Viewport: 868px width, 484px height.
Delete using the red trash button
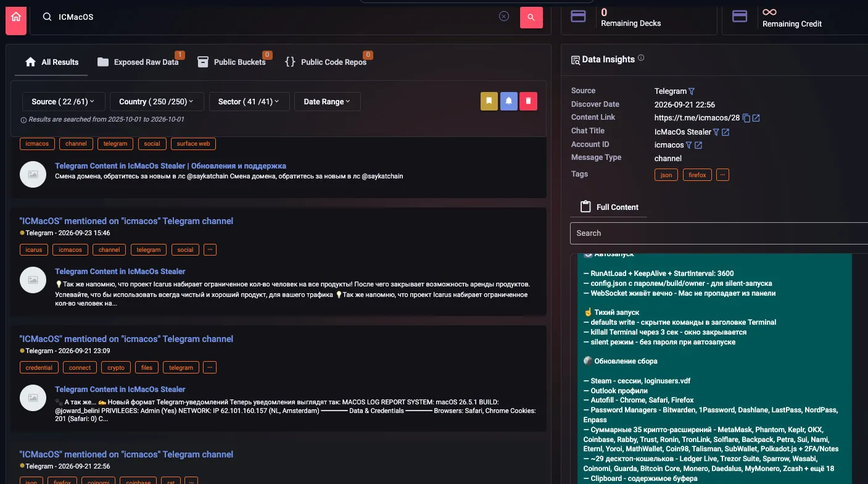528,101
